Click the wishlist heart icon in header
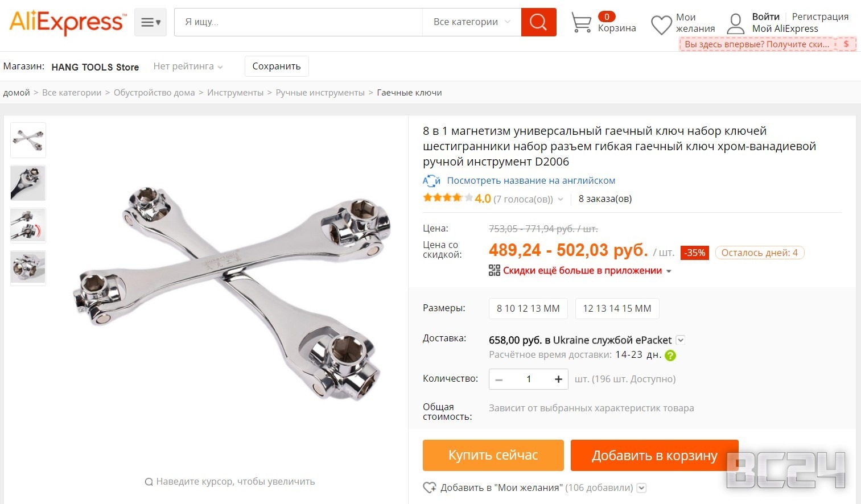This screenshot has width=861, height=504. pyautogui.click(x=661, y=24)
